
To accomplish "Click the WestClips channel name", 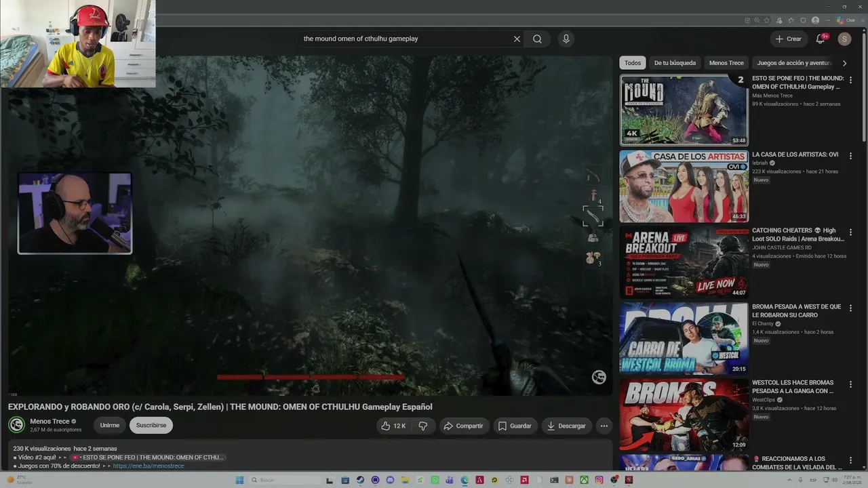I will coord(764,400).
